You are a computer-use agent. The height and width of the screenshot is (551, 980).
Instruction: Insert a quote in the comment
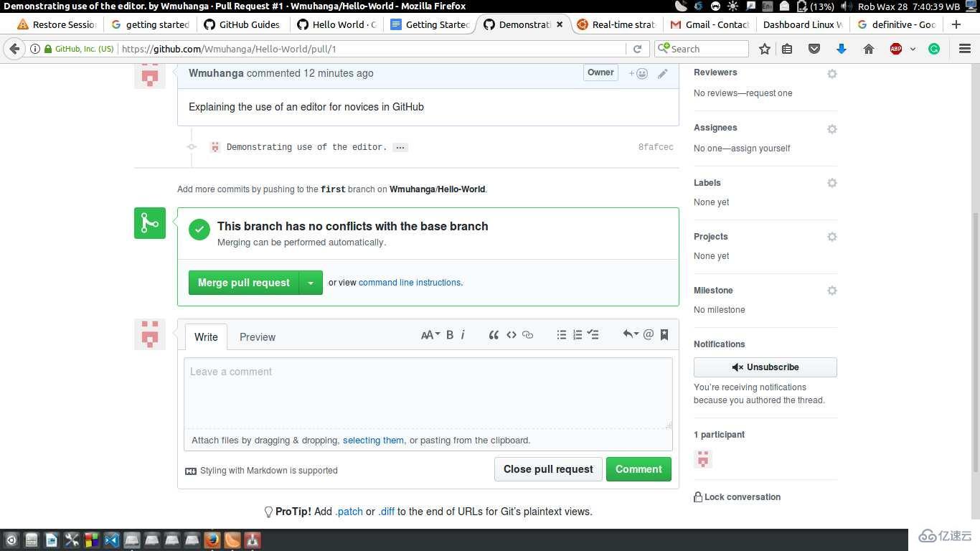point(494,334)
